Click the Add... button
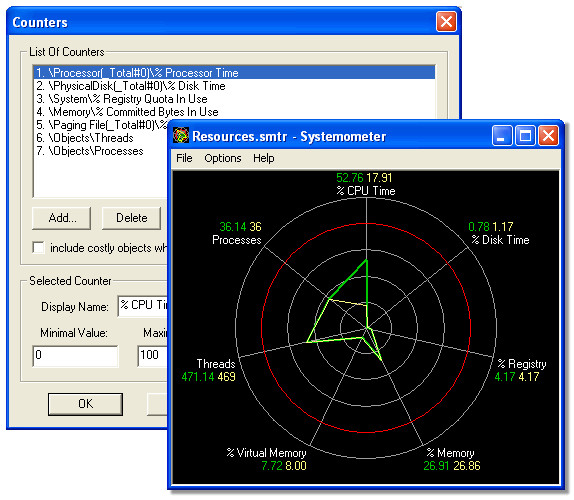The width and height of the screenshot is (574, 500). pyautogui.click(x=62, y=218)
